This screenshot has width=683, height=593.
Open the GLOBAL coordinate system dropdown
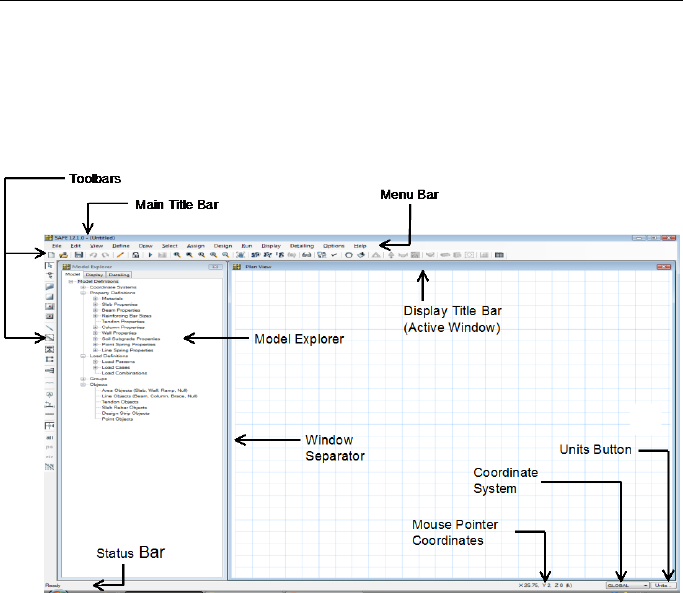(x=627, y=586)
